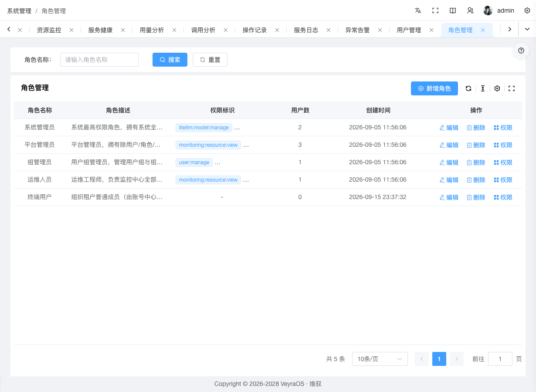Switch to the 资源监控 tab
This screenshot has height=392, width=536.
point(49,30)
